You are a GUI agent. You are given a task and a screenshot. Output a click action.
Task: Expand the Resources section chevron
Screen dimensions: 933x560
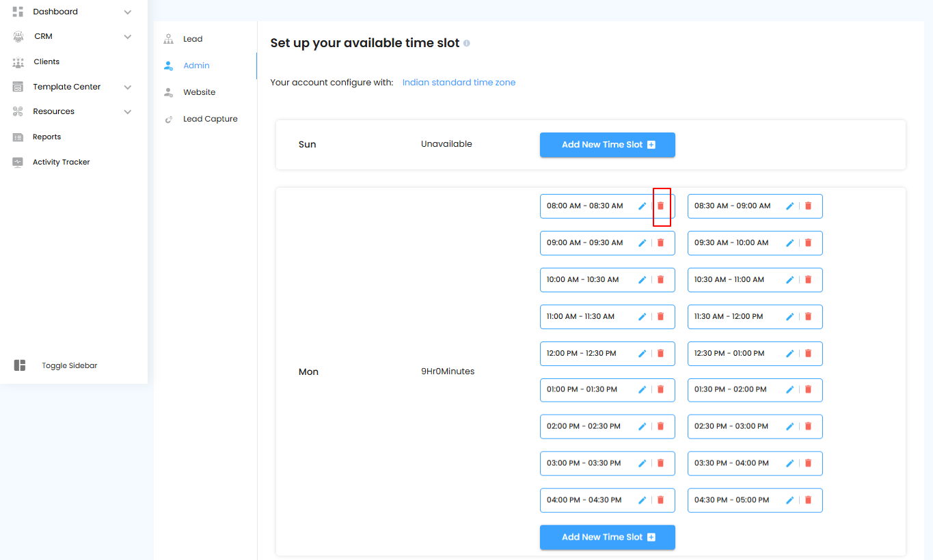pyautogui.click(x=128, y=112)
